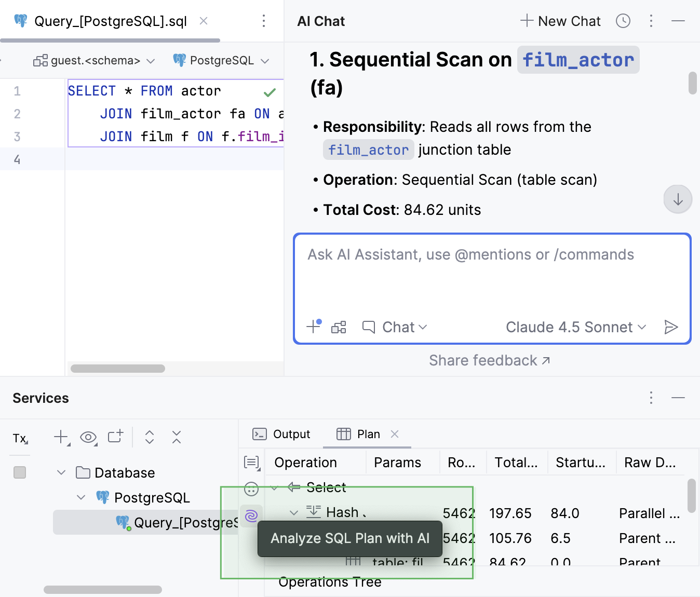Click the expand all icon in Services

[149, 438]
